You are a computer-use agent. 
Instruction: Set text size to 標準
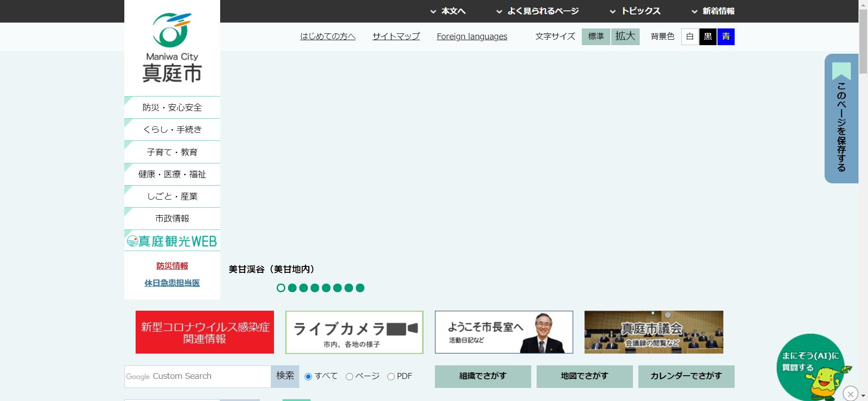(x=596, y=37)
